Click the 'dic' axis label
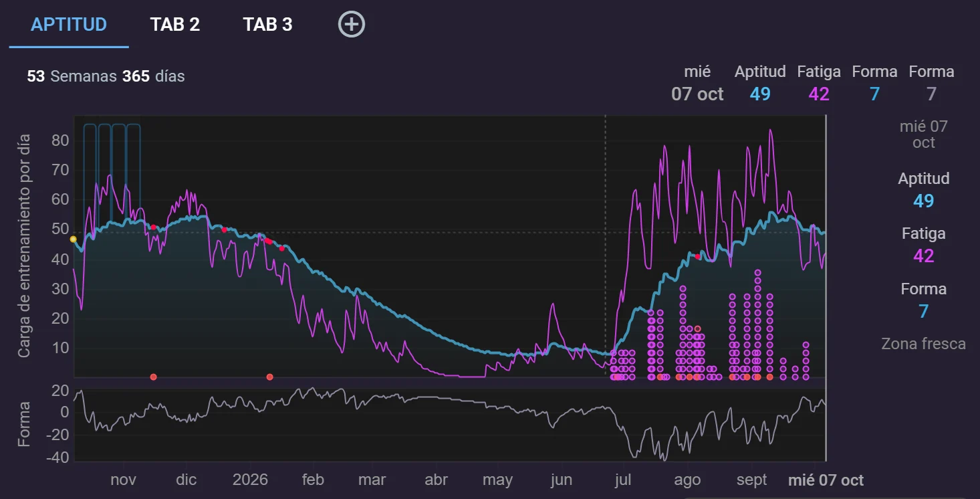Screen dimensions: 980x499 (x=187, y=480)
